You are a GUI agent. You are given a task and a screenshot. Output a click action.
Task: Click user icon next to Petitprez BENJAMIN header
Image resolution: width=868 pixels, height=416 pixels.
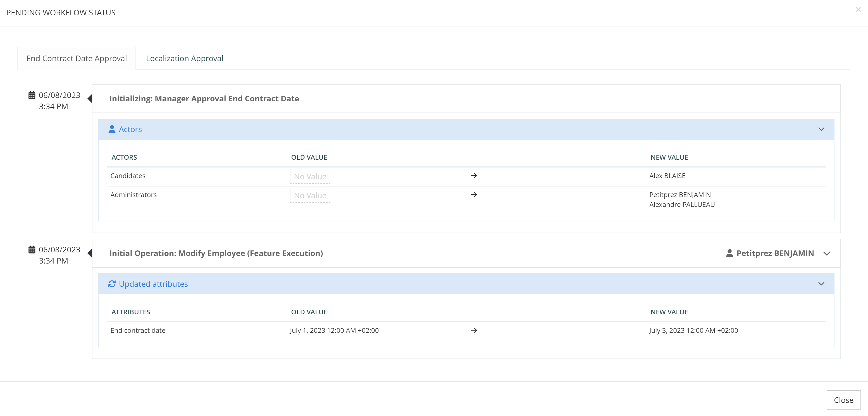[x=729, y=253]
